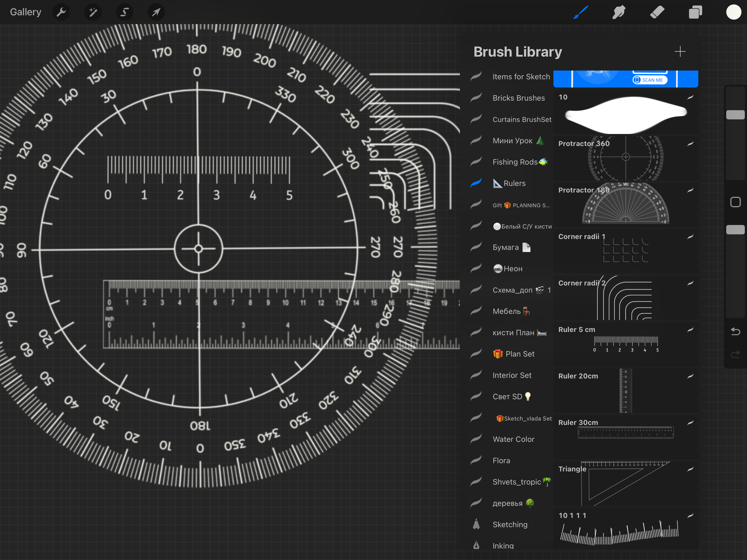Screen dimensions: 747x560
Task: Choose the Protractor 360 brush
Action: (x=625, y=158)
